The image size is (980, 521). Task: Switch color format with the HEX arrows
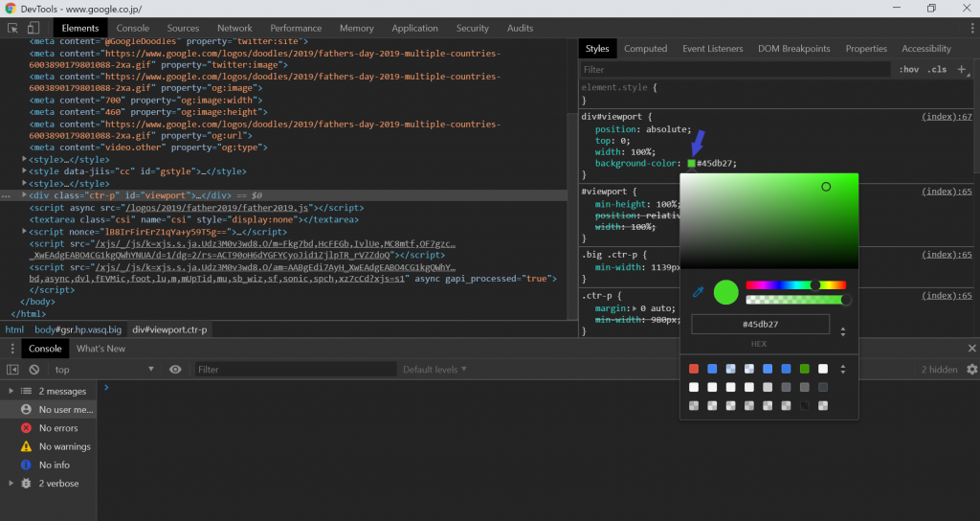843,331
